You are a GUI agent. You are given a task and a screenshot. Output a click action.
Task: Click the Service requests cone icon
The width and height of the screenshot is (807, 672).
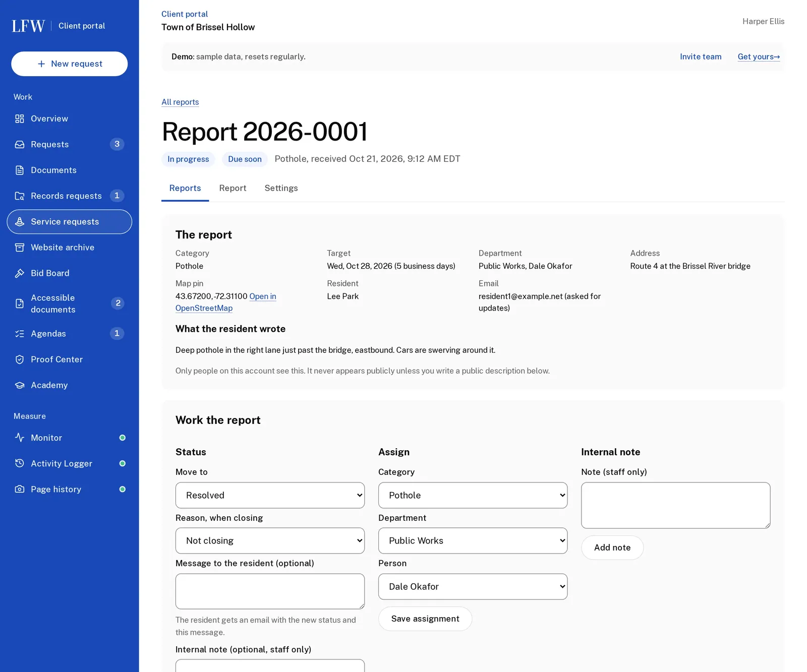coord(20,221)
